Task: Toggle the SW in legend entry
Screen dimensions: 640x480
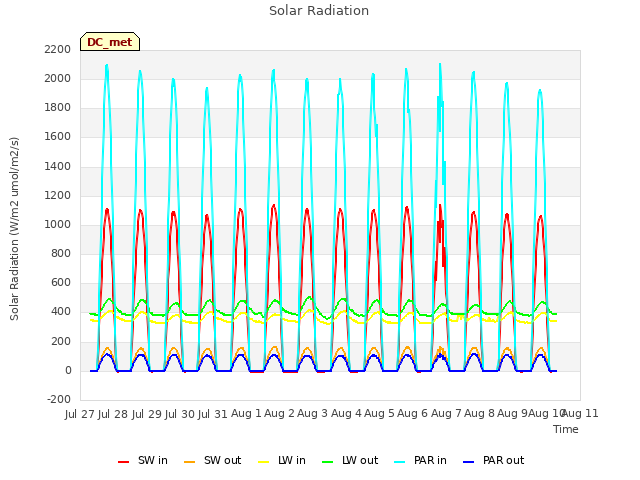Action: coord(142,460)
